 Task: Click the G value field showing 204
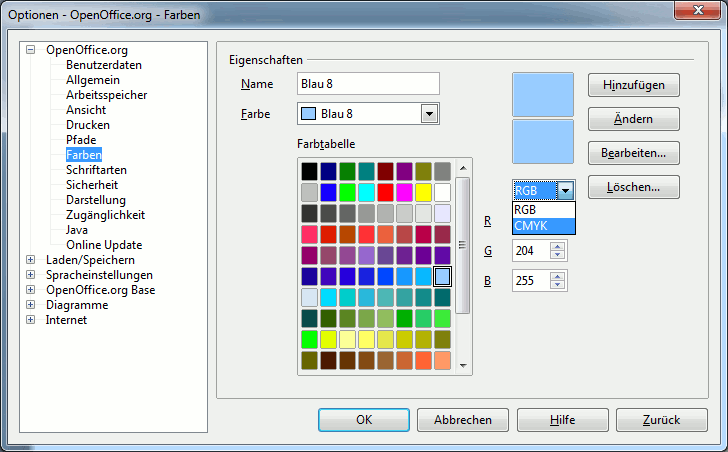tap(531, 251)
